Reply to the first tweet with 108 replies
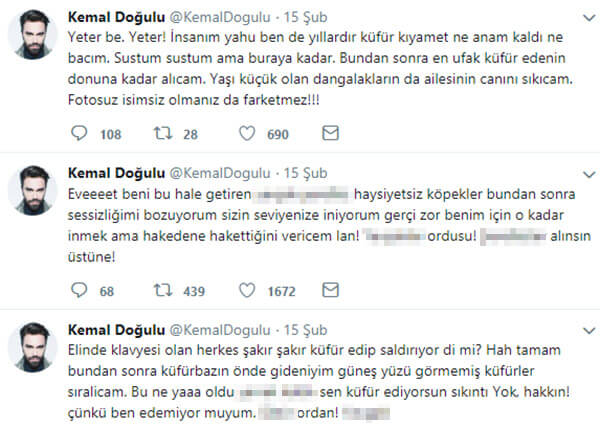Viewport: 600px width, 428px height. (80, 133)
